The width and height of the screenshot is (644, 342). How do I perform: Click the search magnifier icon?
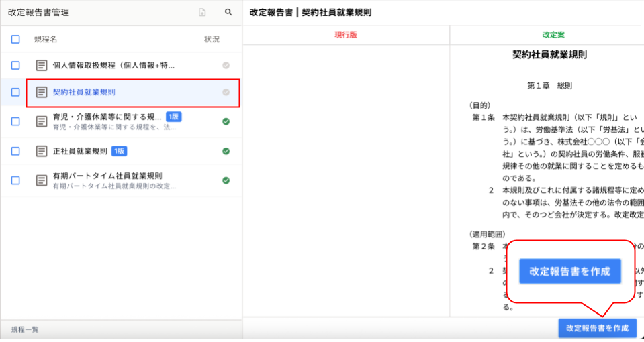tap(228, 13)
